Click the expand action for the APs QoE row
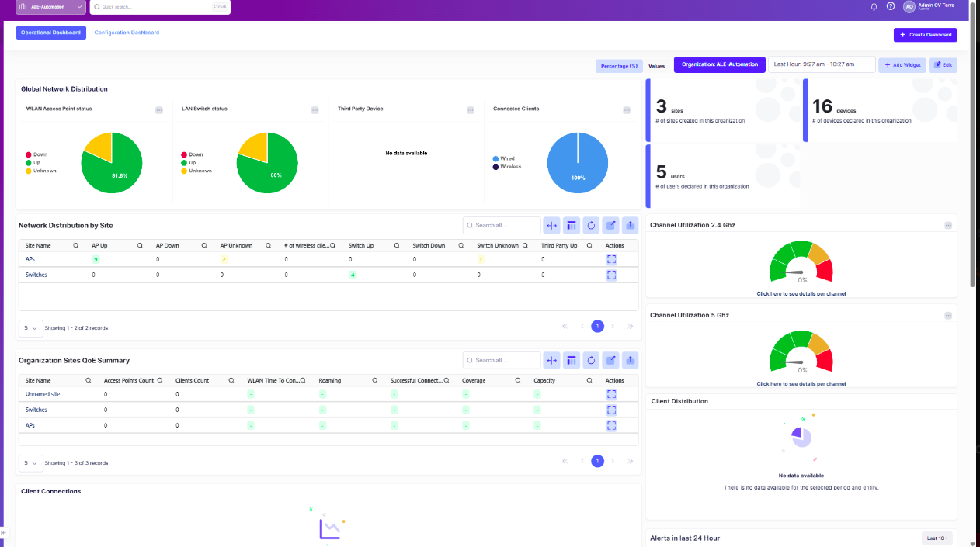 coord(612,425)
